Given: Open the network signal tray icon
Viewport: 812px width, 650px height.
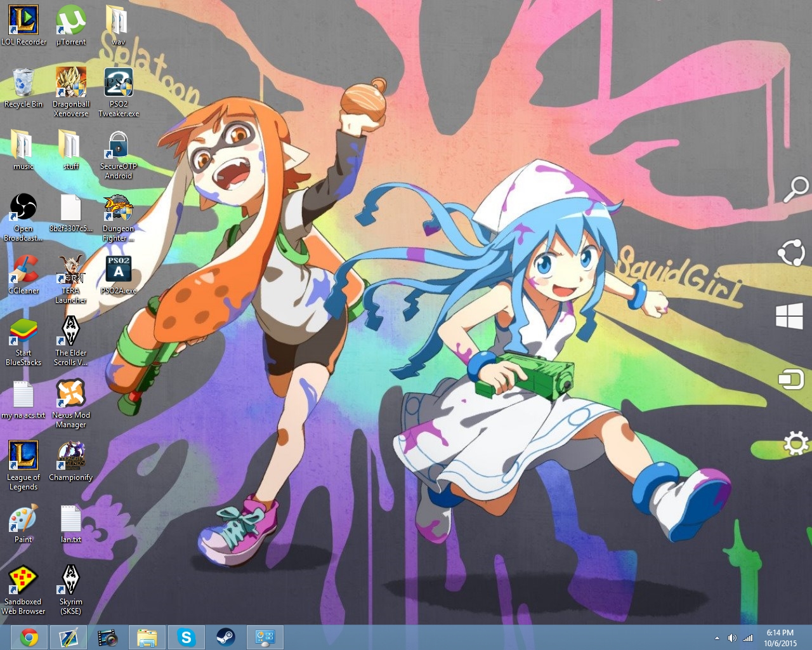Looking at the screenshot, I should (748, 638).
